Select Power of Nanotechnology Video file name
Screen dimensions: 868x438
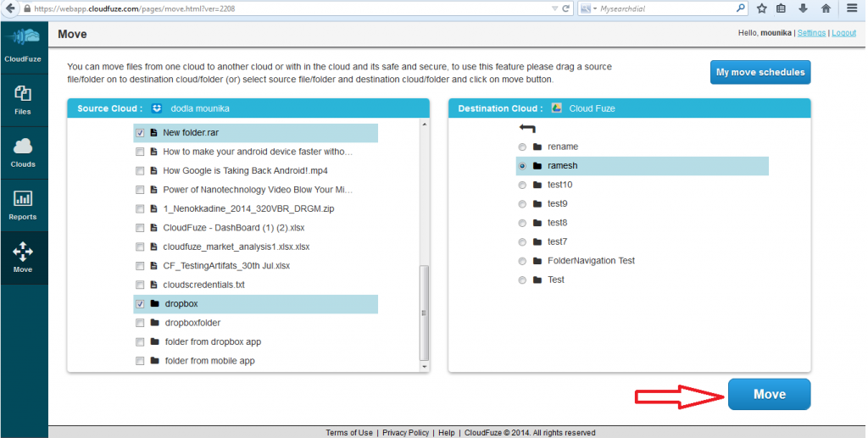click(x=258, y=190)
